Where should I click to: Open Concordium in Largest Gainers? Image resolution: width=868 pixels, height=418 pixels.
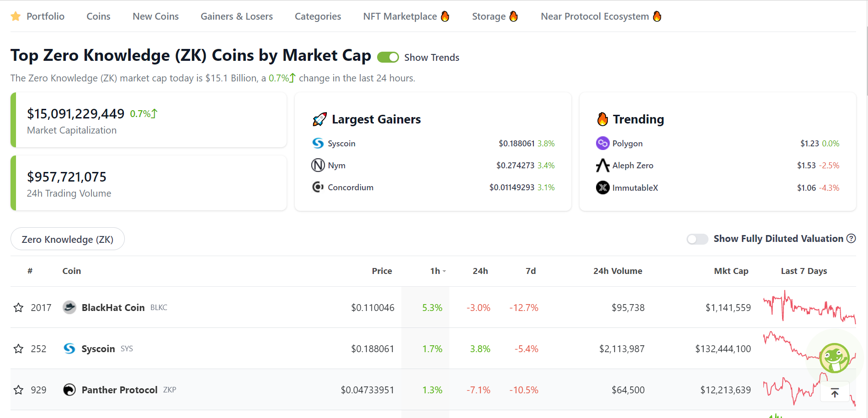tap(351, 188)
